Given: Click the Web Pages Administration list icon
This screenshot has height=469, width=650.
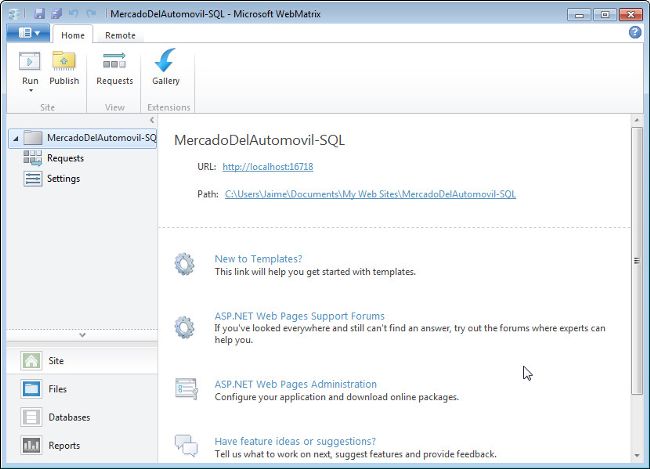Looking at the screenshot, I should coord(186,389).
